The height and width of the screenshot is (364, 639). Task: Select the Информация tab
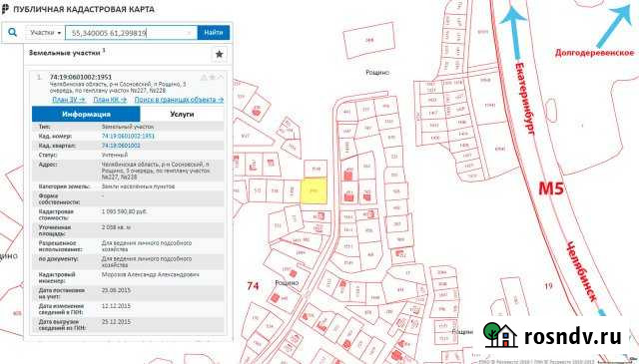86,114
